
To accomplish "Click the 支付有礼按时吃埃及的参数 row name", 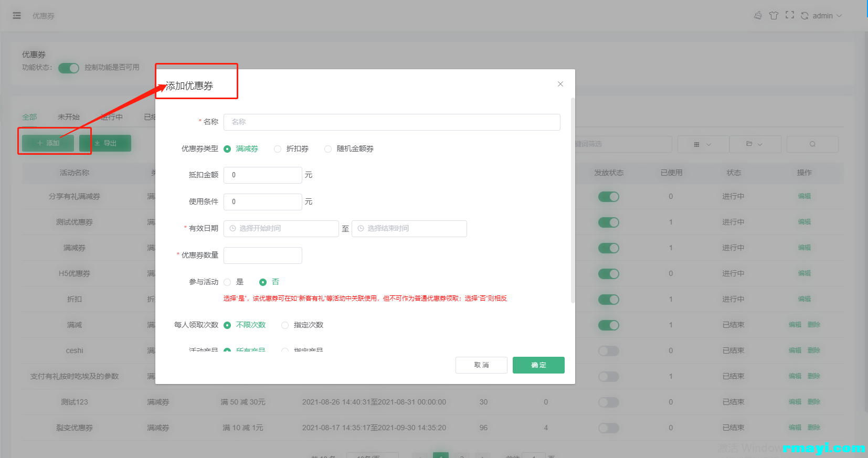I will coord(75,376).
